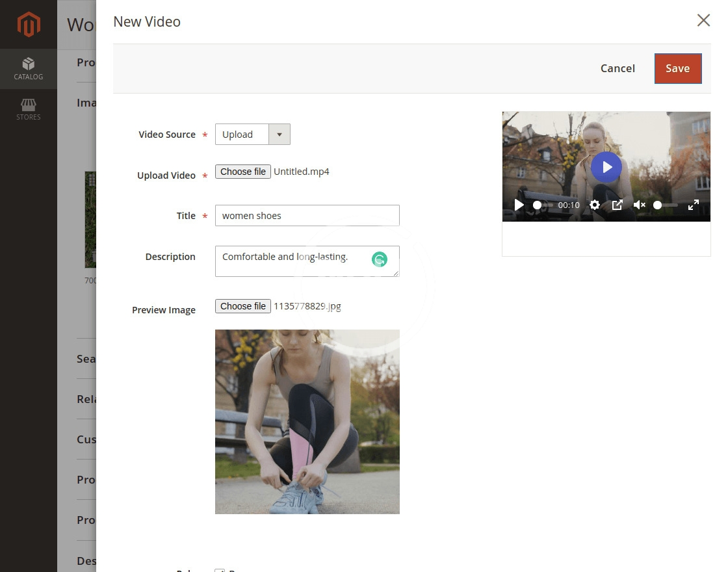This screenshot has width=728, height=572.
Task: Adjust the video volume slider
Action: (x=666, y=205)
